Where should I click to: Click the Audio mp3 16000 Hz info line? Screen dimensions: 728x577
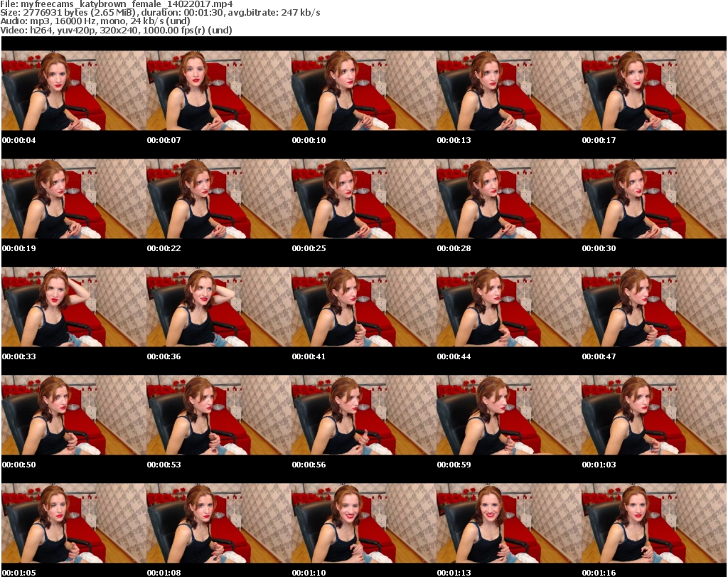pyautogui.click(x=95, y=21)
